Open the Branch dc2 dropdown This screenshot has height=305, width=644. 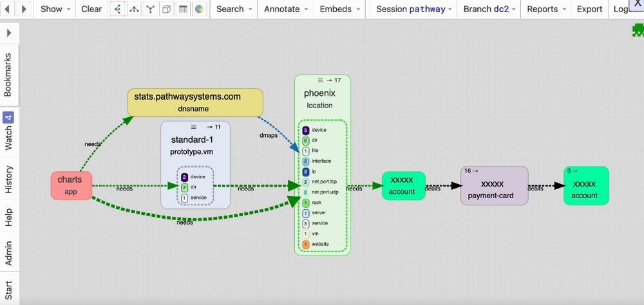[489, 9]
